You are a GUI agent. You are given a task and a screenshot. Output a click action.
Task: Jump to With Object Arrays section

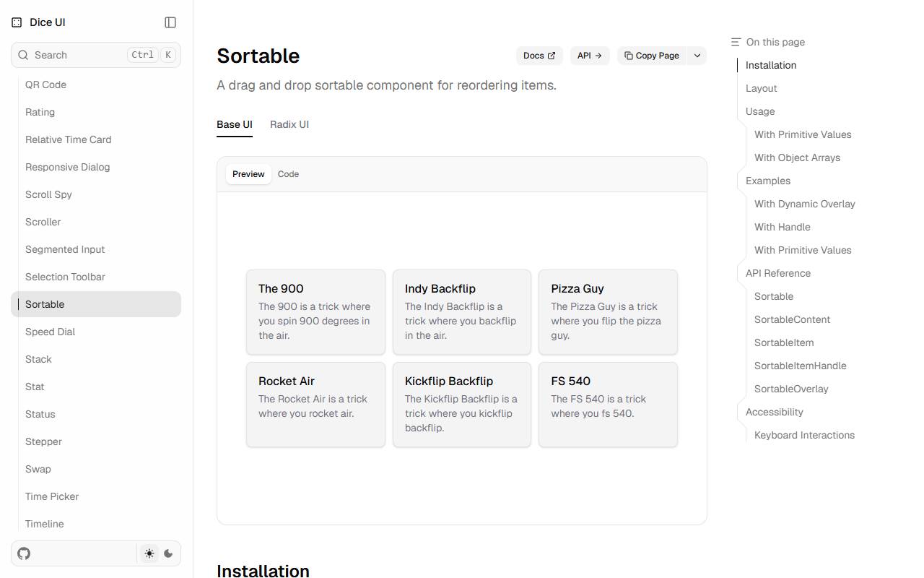[x=797, y=158]
